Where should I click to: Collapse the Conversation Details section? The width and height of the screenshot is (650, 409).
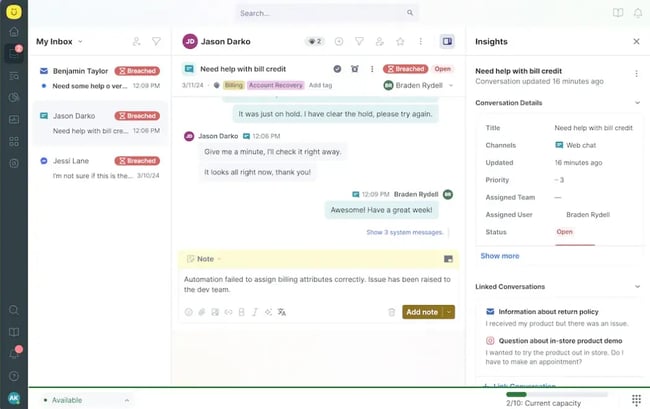pos(637,103)
